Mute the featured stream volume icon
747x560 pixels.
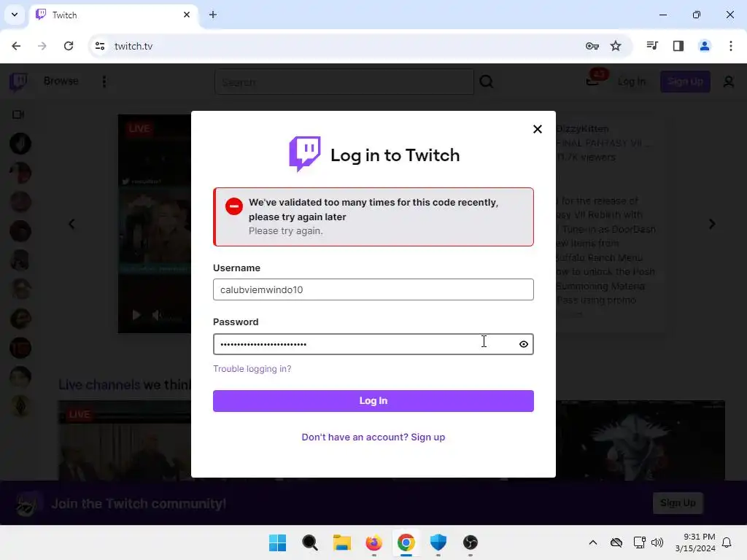[x=156, y=315]
